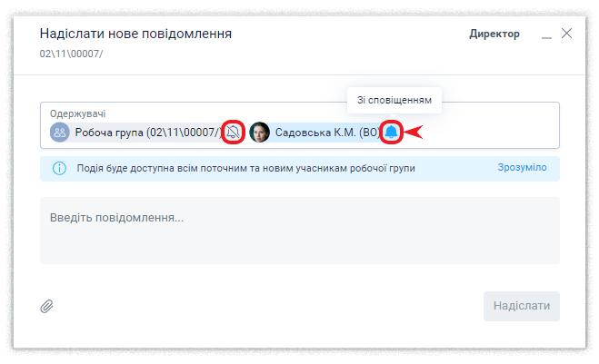Dismiss the info banner via Зрозуміло
The width and height of the screenshot is (599, 364).
[522, 168]
